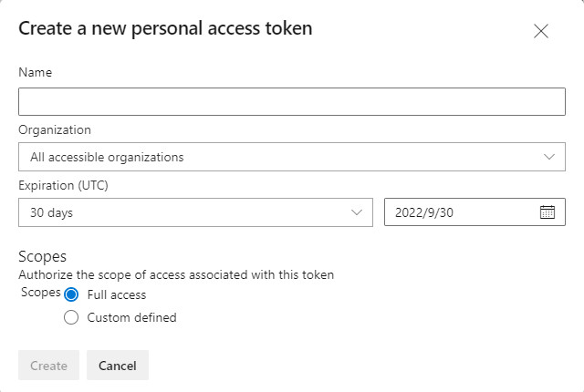Click the Organization field label

pos(55,130)
